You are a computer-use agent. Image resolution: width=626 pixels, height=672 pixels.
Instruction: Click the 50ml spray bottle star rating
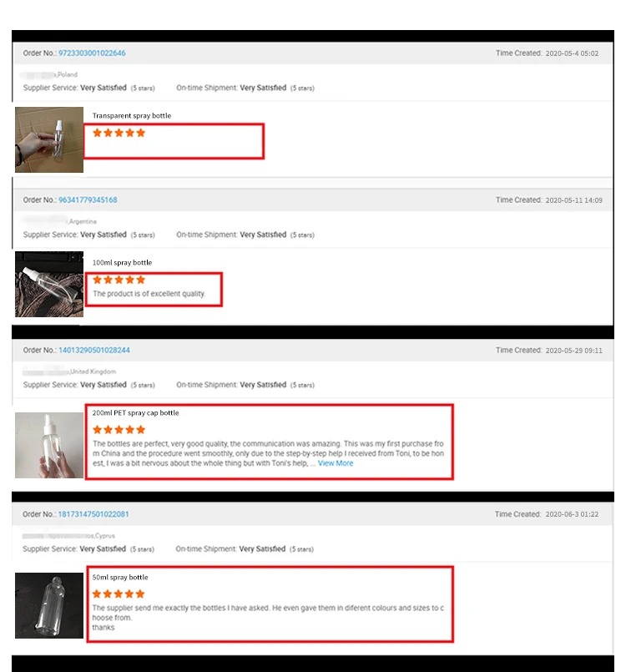(119, 594)
